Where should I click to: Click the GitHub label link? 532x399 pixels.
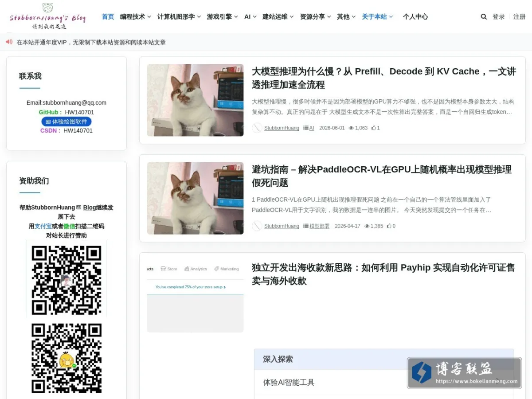pyautogui.click(x=49, y=112)
